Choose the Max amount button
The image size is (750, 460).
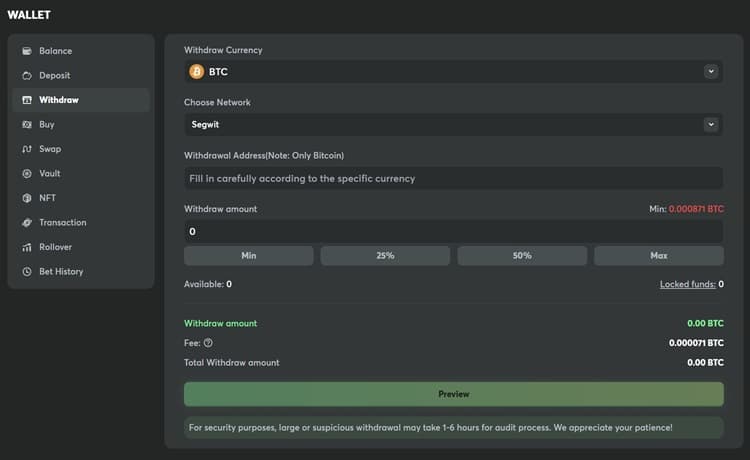pyautogui.click(x=658, y=256)
